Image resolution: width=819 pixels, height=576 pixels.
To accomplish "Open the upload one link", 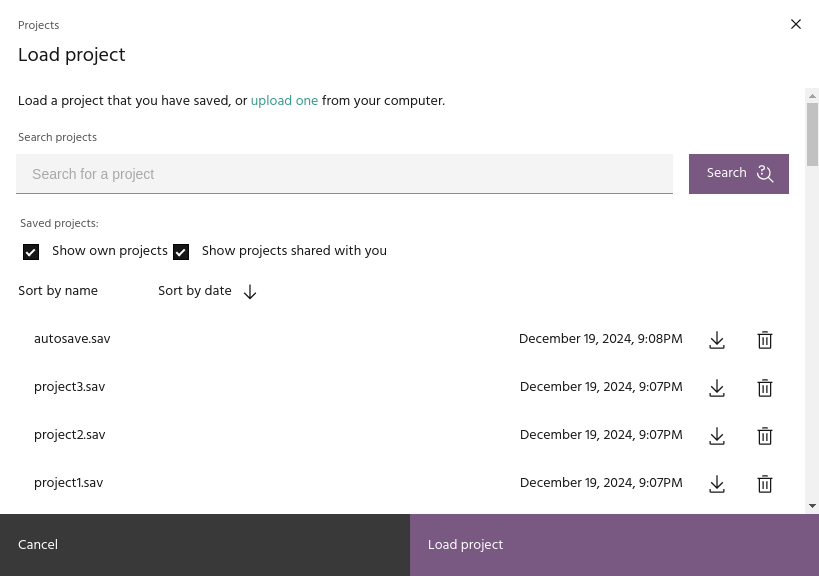I will (284, 101).
